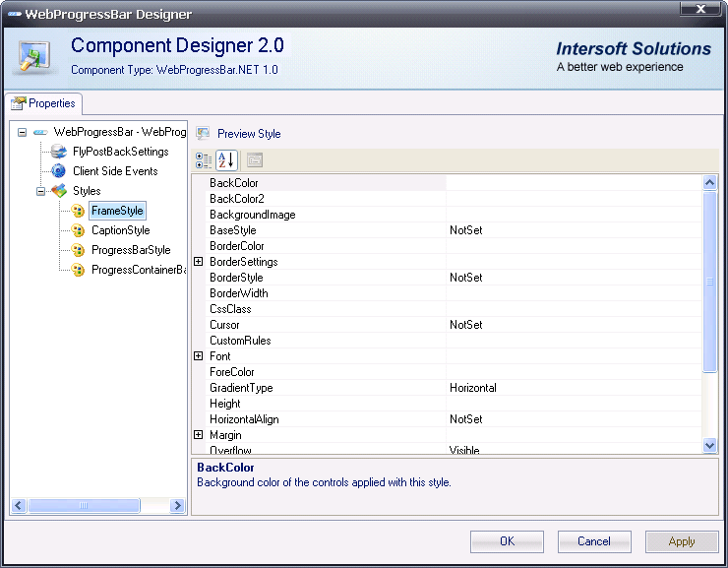Select the WebProgressBar root tree item
Image resolution: width=728 pixels, height=568 pixels.
(x=120, y=132)
